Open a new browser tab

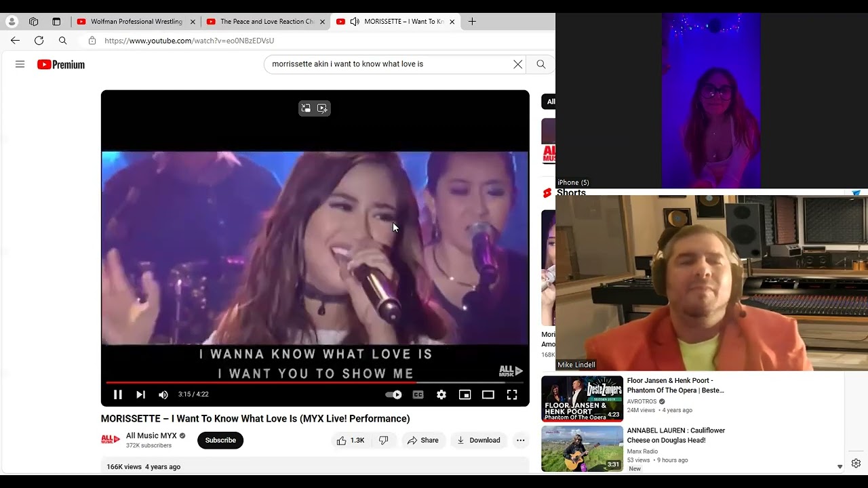(x=472, y=22)
